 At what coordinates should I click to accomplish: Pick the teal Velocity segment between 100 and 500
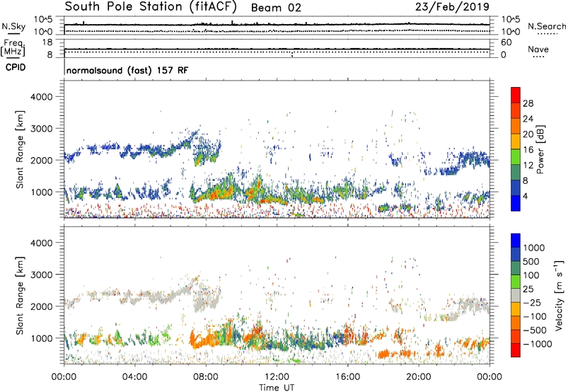[516, 268]
